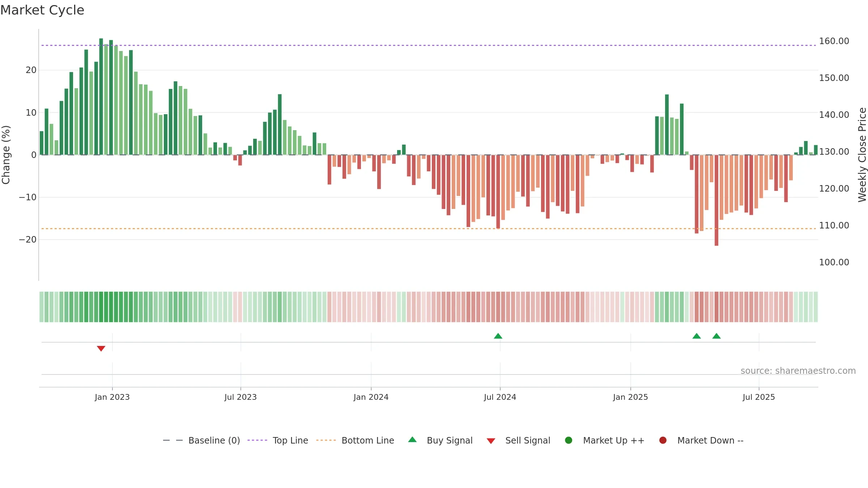
Task: Toggle the Top Line legend entry
Action: (x=278, y=440)
